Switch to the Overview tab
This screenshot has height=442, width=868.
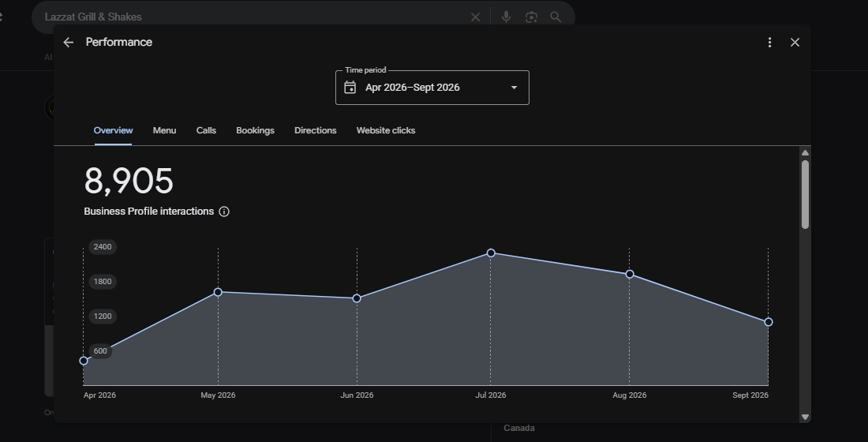(x=113, y=131)
